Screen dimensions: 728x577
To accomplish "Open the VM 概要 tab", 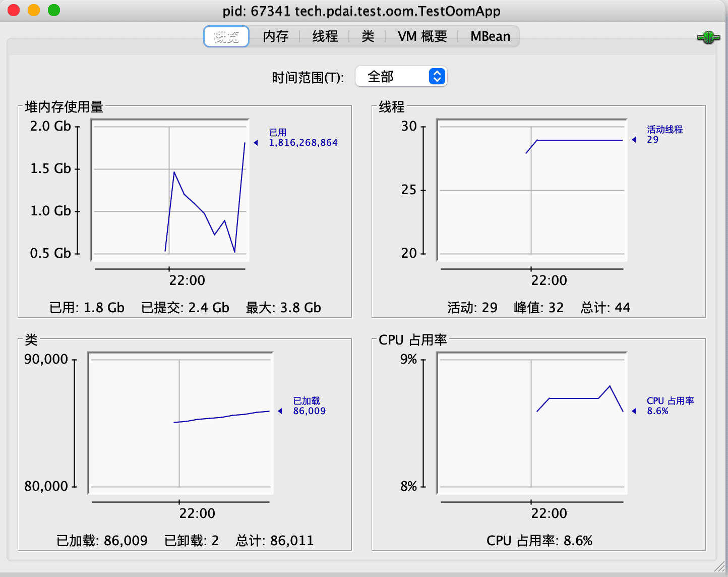I will [422, 37].
